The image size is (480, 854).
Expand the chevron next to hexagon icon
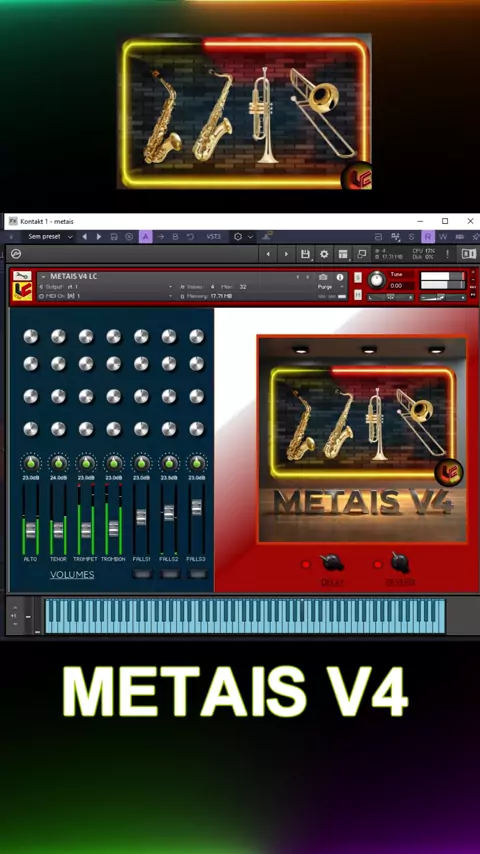(250, 237)
